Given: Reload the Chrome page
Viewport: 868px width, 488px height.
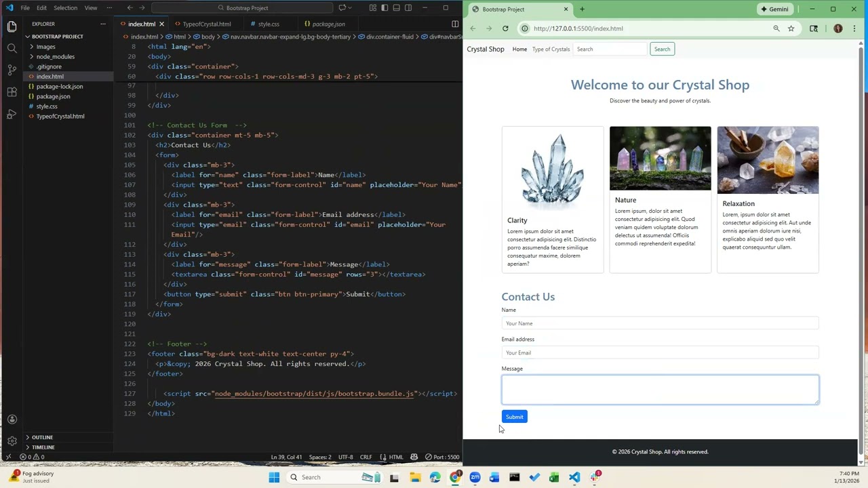Looking at the screenshot, I should coord(505,28).
